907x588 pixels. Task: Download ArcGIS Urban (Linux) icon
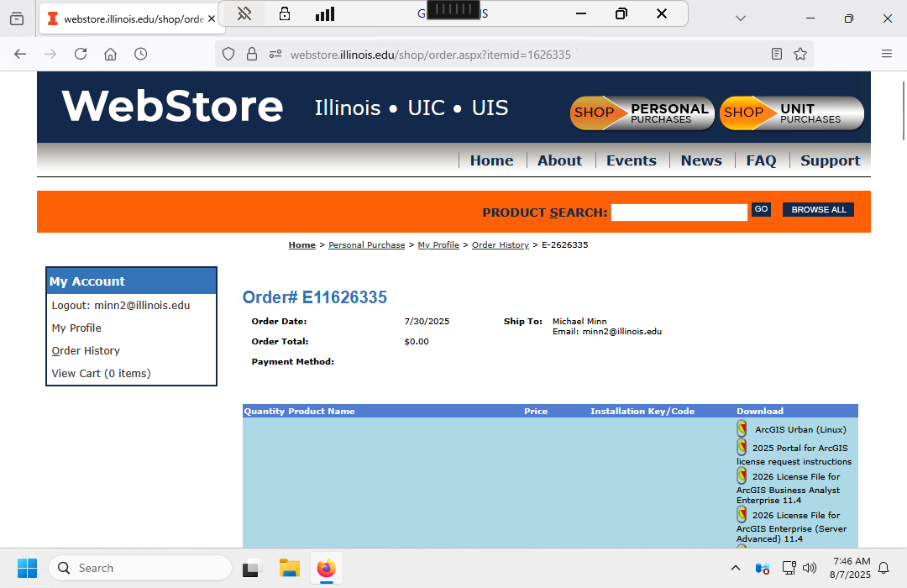click(742, 428)
